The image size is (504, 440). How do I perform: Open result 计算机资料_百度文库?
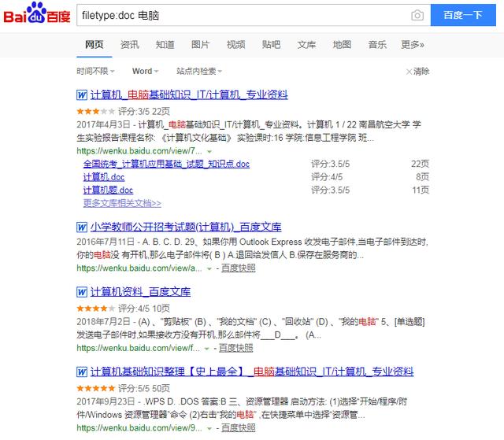pyautogui.click(x=140, y=291)
